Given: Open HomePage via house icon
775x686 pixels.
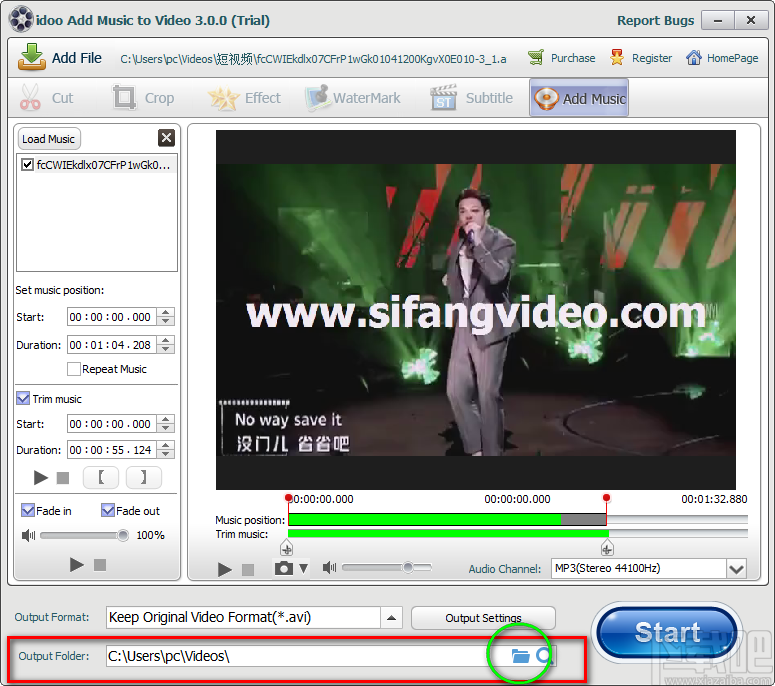Looking at the screenshot, I should [x=693, y=58].
